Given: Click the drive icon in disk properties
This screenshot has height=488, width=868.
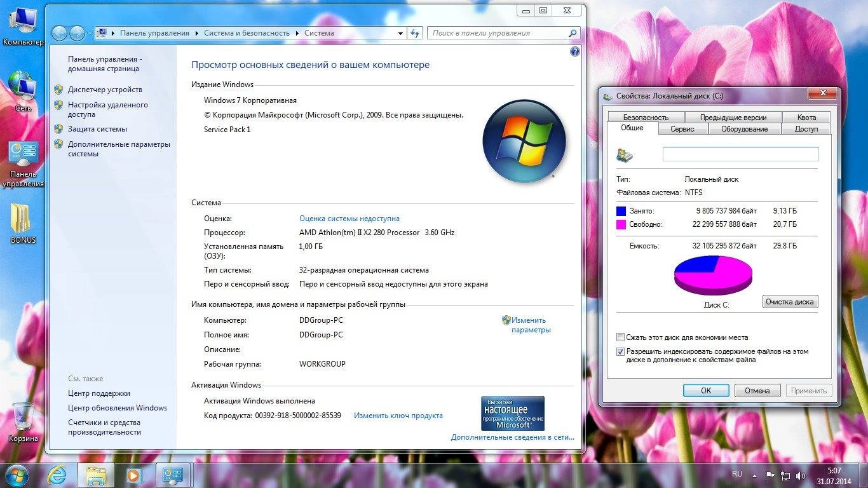Looking at the screenshot, I should click(x=625, y=154).
